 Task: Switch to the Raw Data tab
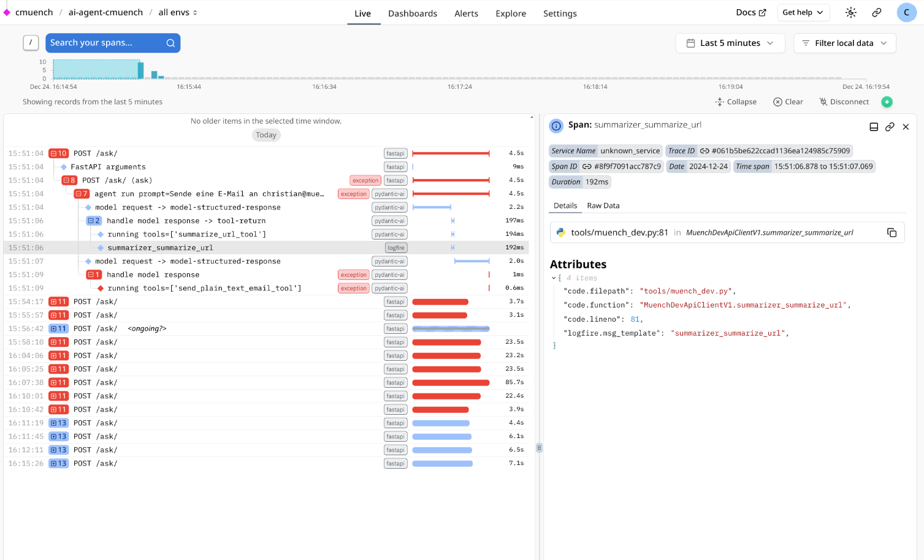pos(603,206)
